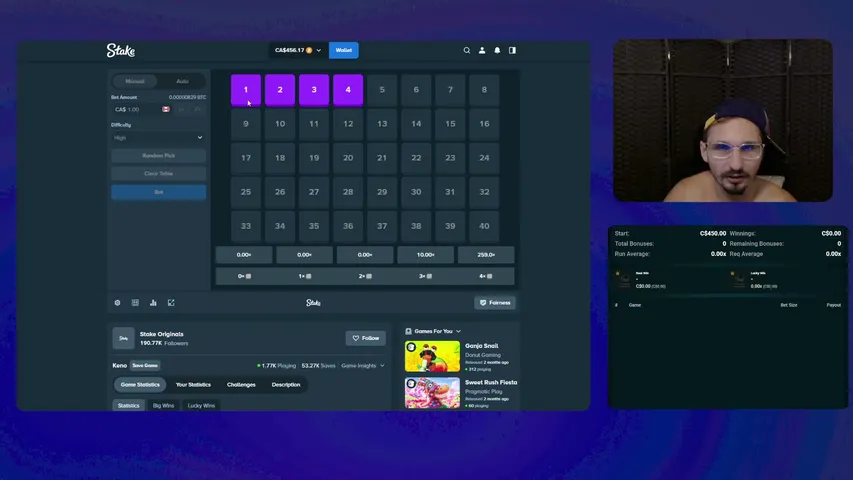The height and width of the screenshot is (480, 853).
Task: Click the Random Pick button
Action: point(158,156)
